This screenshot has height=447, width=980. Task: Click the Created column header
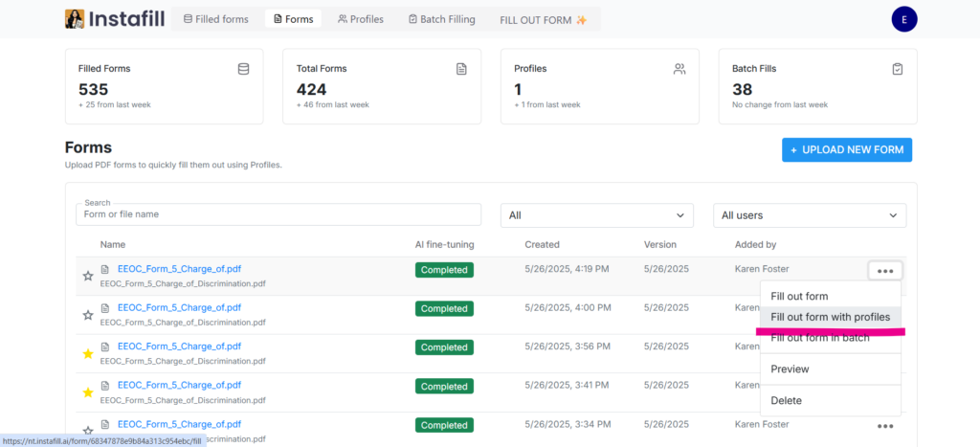click(542, 244)
